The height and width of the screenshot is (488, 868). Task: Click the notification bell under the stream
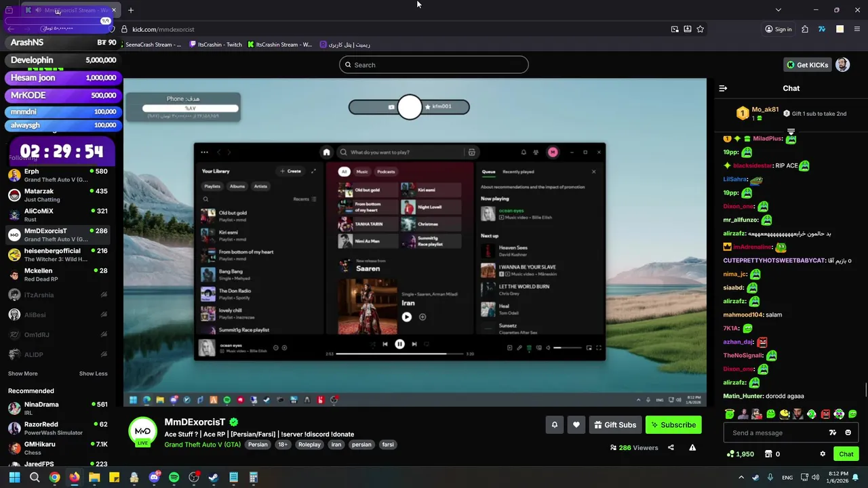pos(554,425)
